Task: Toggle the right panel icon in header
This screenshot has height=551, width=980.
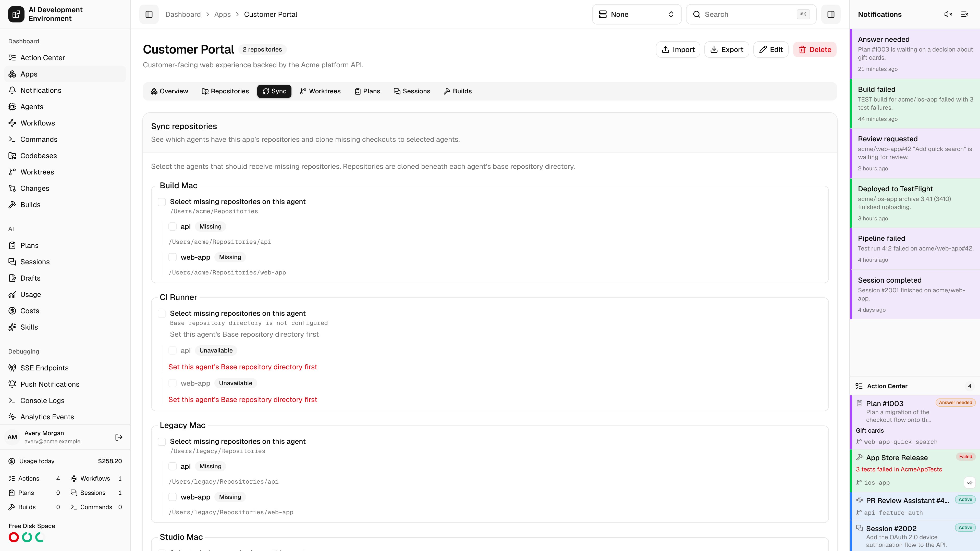Action: pyautogui.click(x=831, y=14)
